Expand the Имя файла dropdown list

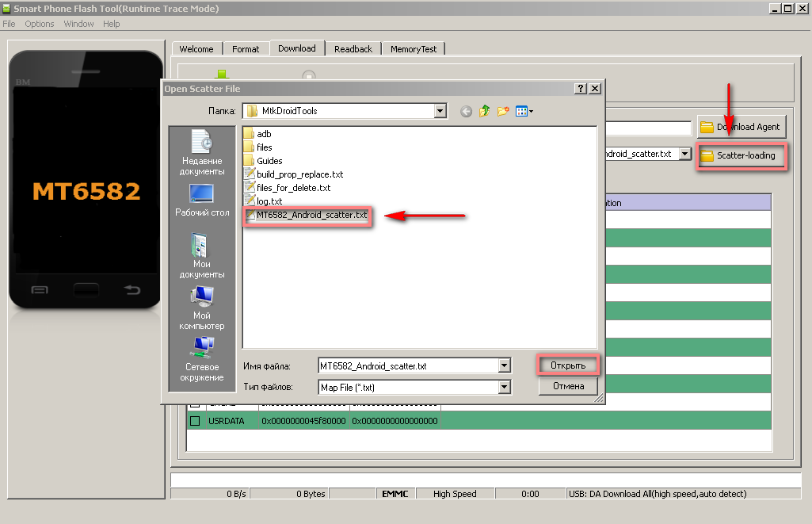[505, 366]
